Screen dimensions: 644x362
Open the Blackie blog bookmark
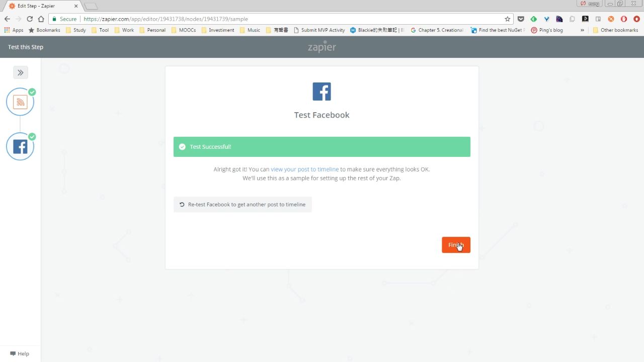click(x=377, y=30)
